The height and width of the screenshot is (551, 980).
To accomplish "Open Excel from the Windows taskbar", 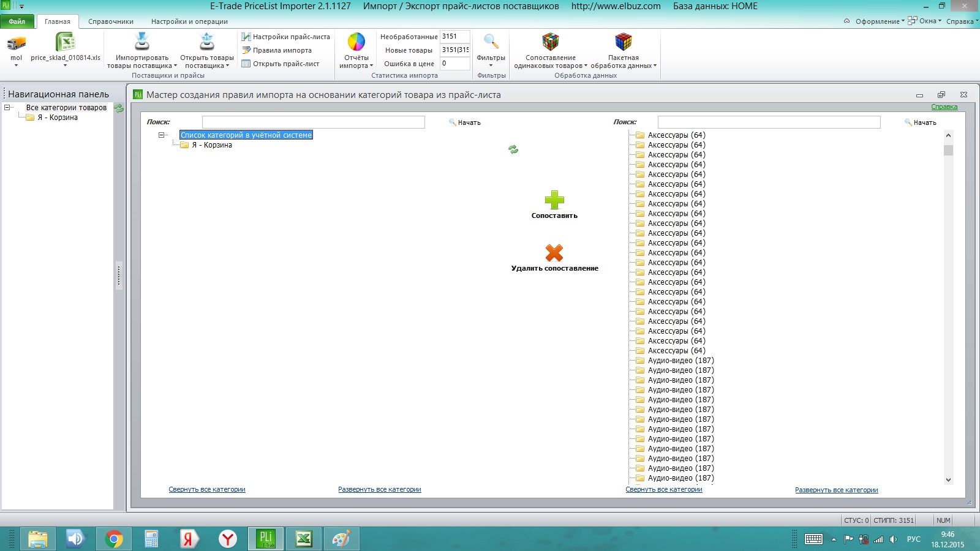I will pyautogui.click(x=304, y=539).
